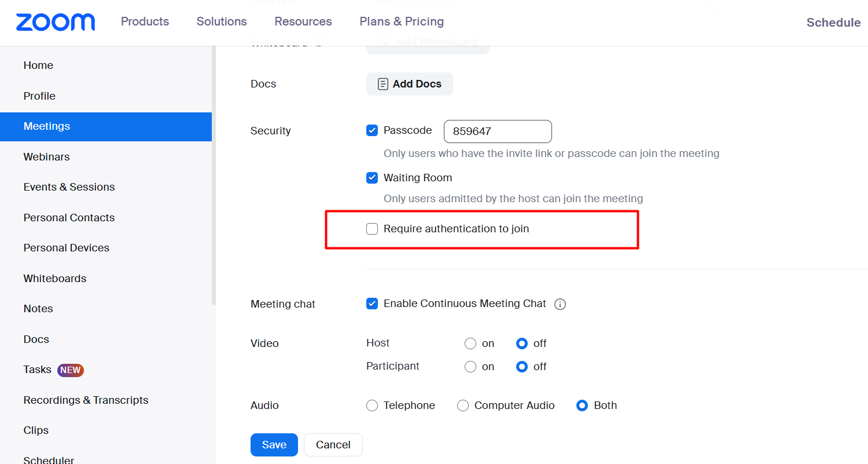The width and height of the screenshot is (868, 464).
Task: Open Tasks in the sidebar
Action: 38,370
